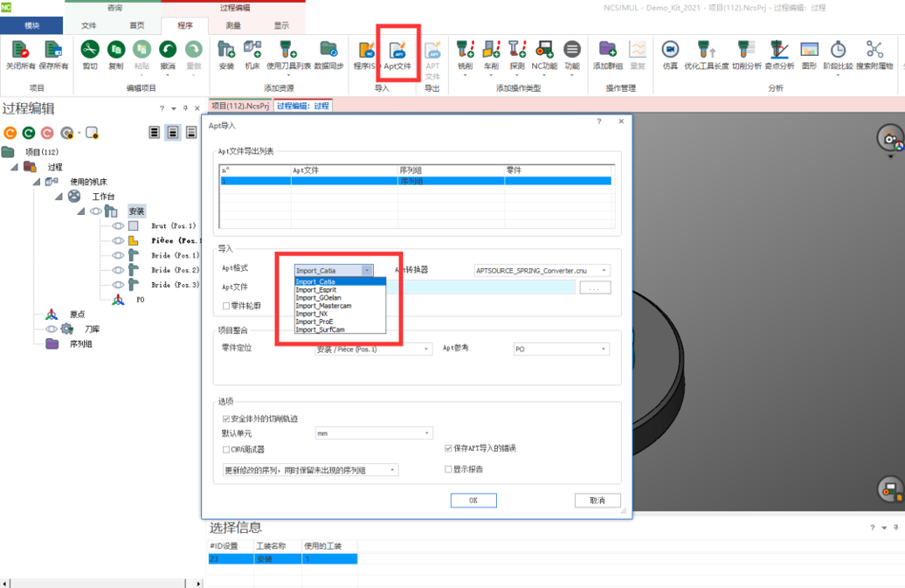This screenshot has height=588, width=905.
Task: Toggle visibility eye for Bride (Pos.2)
Action: pos(118,270)
